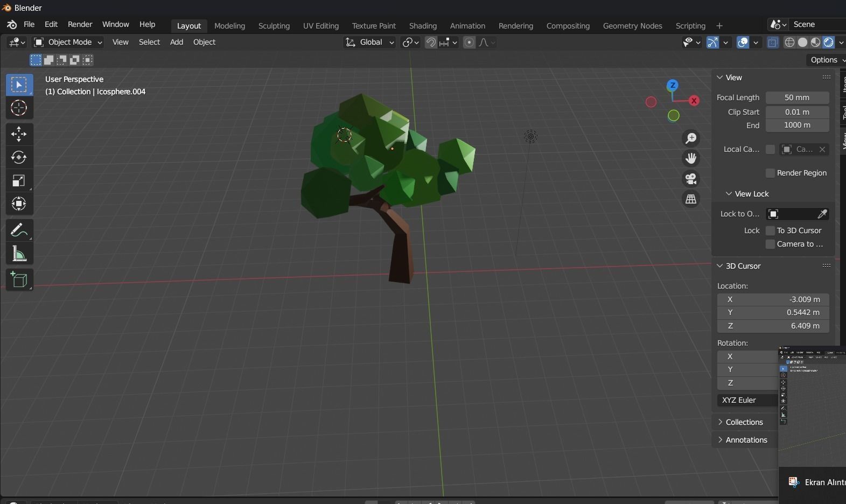This screenshot has width=846, height=504.
Task: Click the green Y axis gizmo circle
Action: coord(674,115)
